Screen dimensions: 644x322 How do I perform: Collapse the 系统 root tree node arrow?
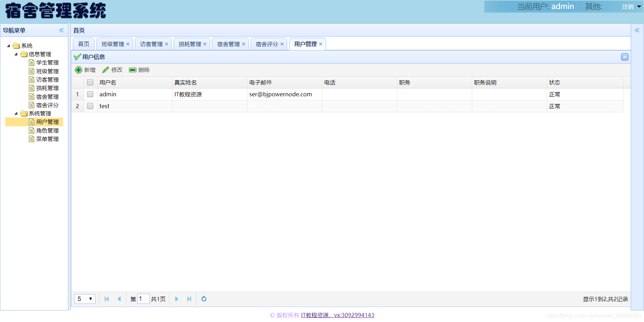[9, 46]
